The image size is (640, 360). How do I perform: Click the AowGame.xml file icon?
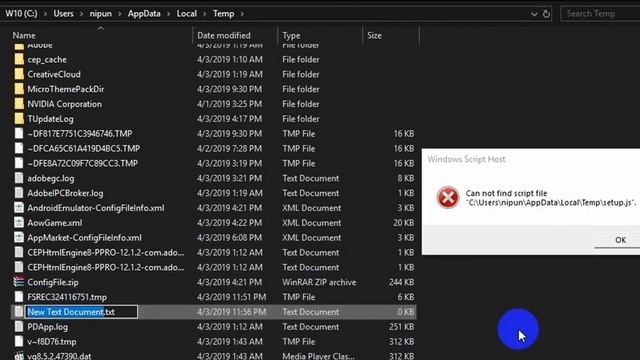[19, 223]
